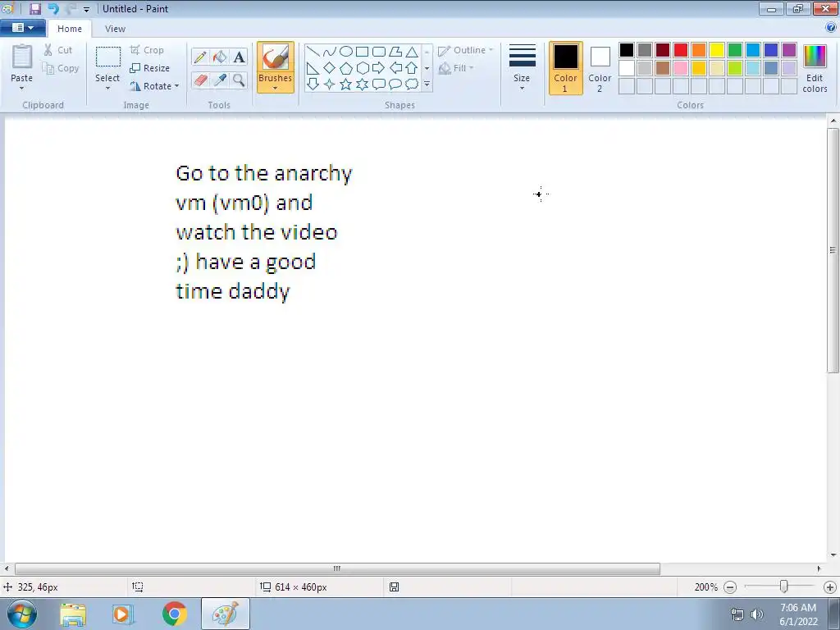Pick the purple color swatch

pos(789,50)
